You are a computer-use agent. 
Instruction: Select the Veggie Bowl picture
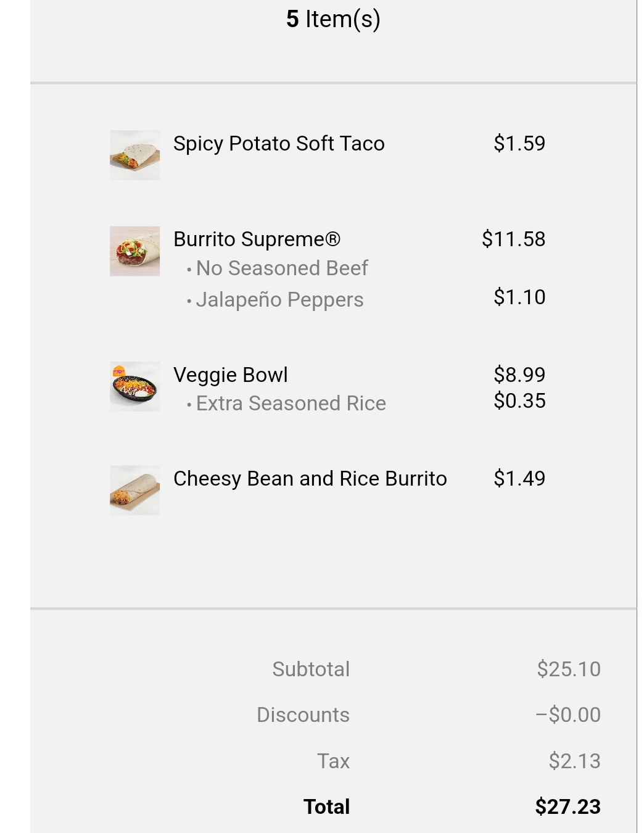coord(134,386)
